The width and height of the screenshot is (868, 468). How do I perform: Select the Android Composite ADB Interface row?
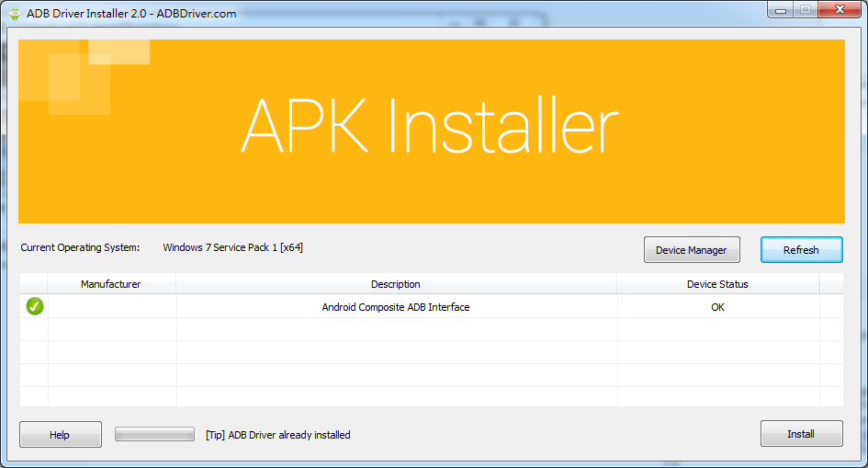pyautogui.click(x=431, y=306)
